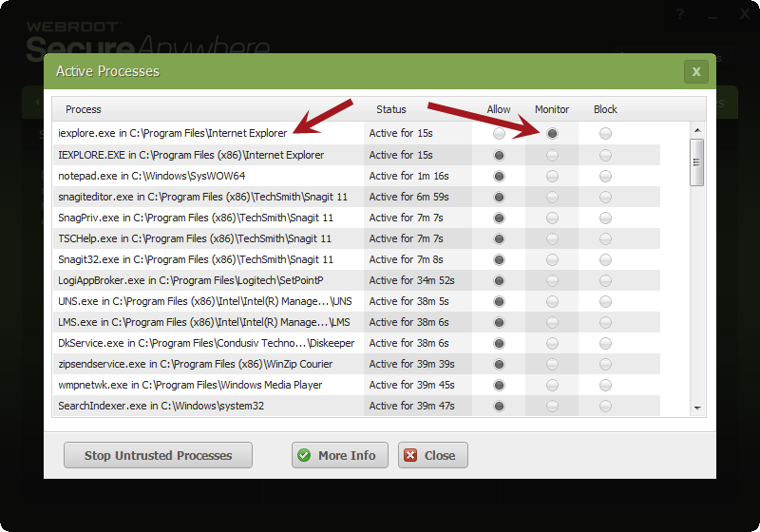Block SnagPriv.exe process
Image resolution: width=760 pixels, height=532 pixels.
point(605,218)
